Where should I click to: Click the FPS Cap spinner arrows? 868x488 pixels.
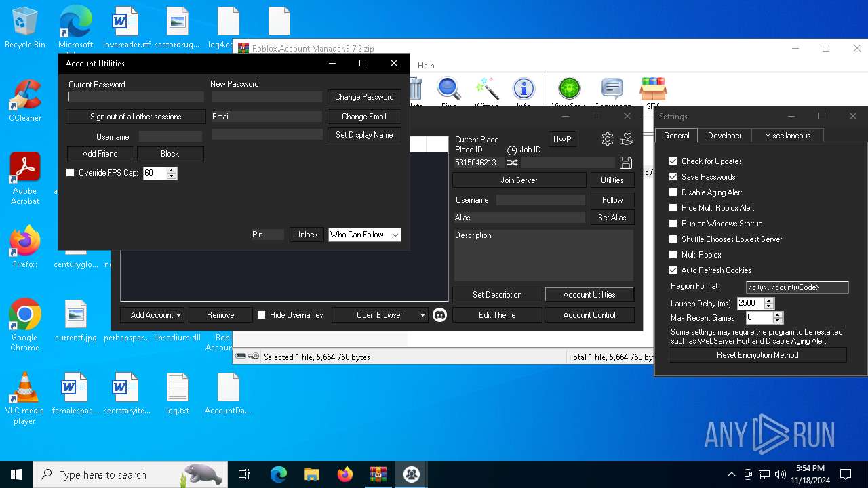pos(172,174)
